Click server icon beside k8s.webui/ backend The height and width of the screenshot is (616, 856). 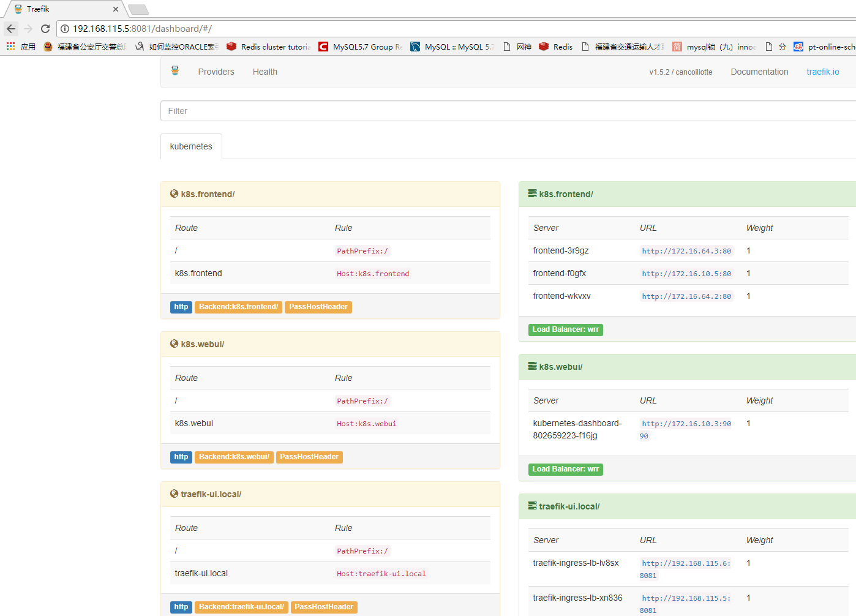(532, 366)
